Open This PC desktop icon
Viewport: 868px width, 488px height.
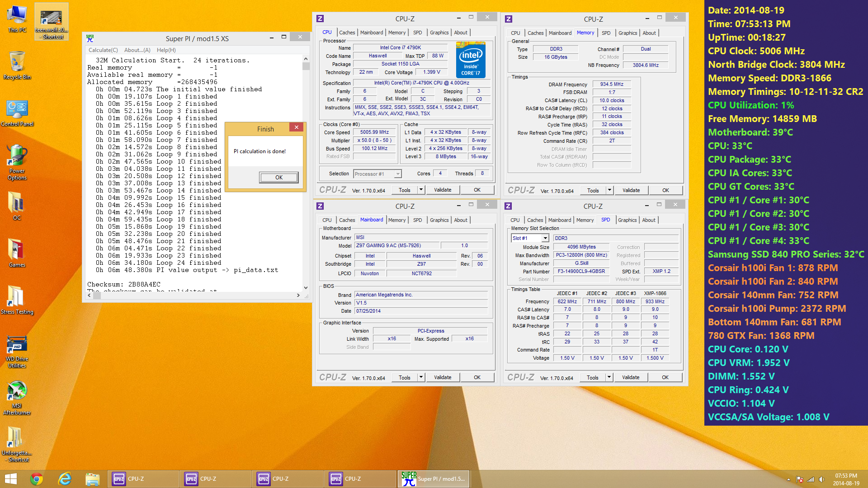coord(17,19)
